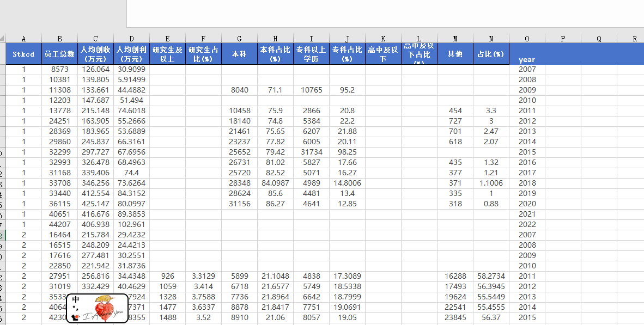Image resolution: width=644 pixels, height=325 pixels.
Task: Select column C header
Action: coord(96,39)
